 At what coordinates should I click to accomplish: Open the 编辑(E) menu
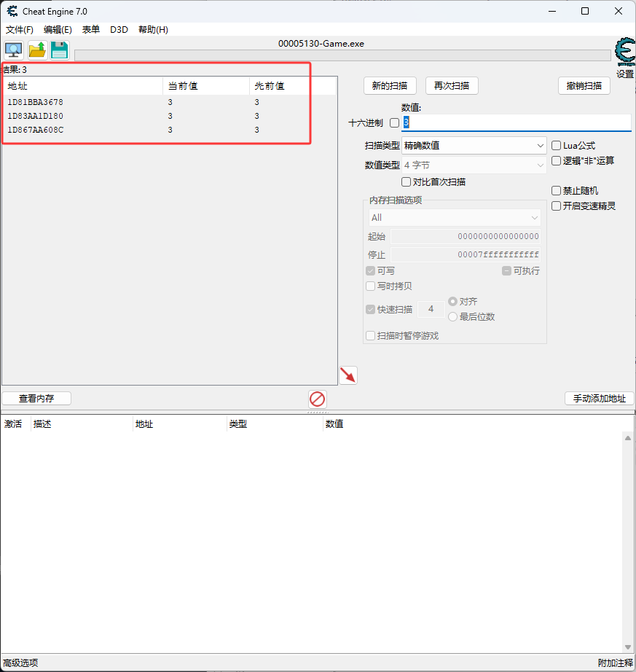pyautogui.click(x=58, y=30)
